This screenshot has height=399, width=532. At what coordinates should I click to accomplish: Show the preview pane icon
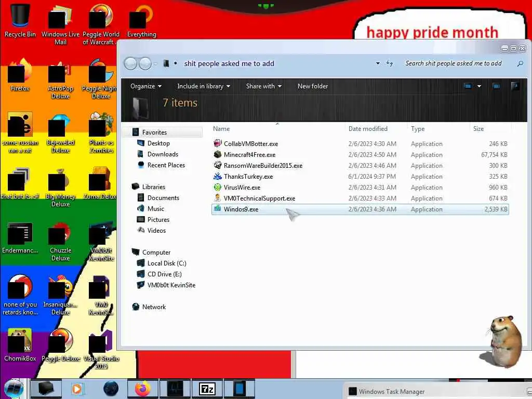point(496,86)
